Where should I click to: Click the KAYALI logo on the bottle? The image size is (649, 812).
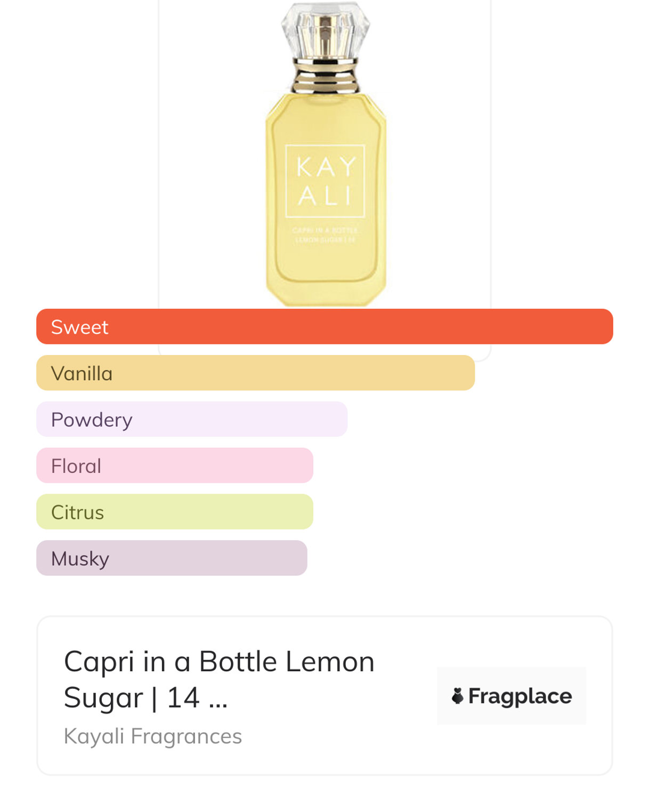tap(326, 181)
